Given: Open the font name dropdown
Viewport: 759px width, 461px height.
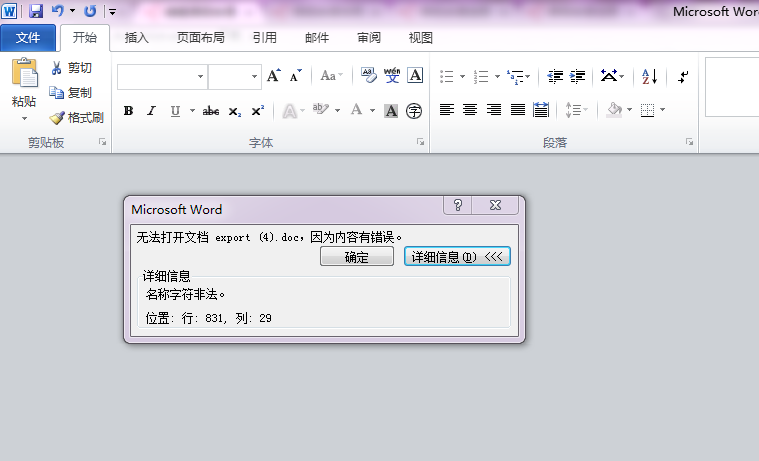Looking at the screenshot, I should [200, 76].
